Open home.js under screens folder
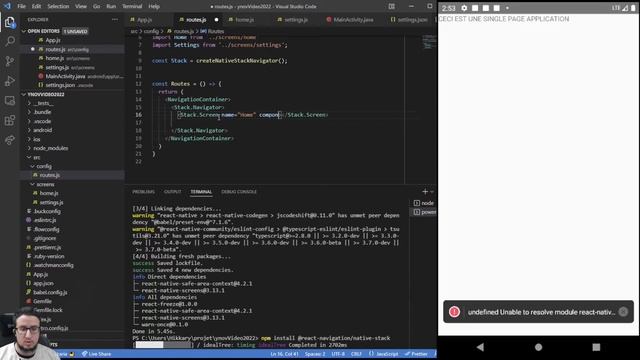This screenshot has width=640, height=360. (49, 193)
